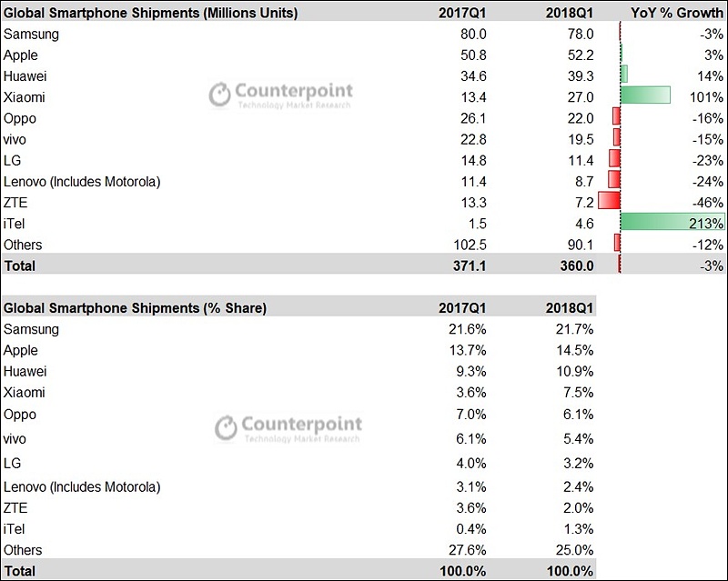Click the 2018Q1 header in share table

click(x=570, y=308)
